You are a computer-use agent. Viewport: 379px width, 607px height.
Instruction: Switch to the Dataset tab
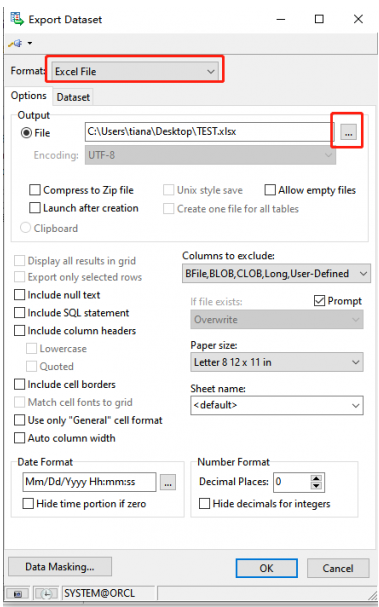click(x=73, y=97)
